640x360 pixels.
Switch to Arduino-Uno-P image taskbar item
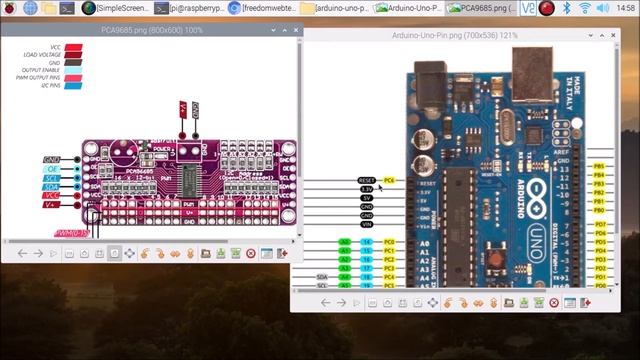[x=408, y=8]
